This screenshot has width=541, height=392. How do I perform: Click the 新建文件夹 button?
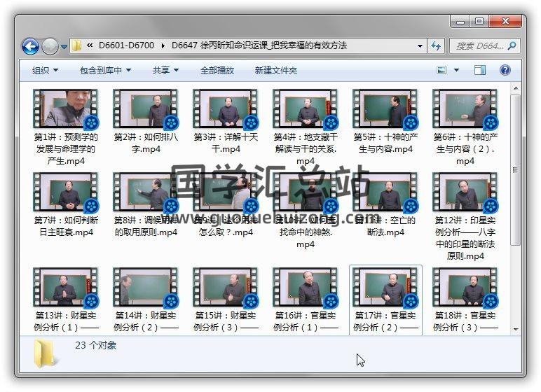(275, 70)
